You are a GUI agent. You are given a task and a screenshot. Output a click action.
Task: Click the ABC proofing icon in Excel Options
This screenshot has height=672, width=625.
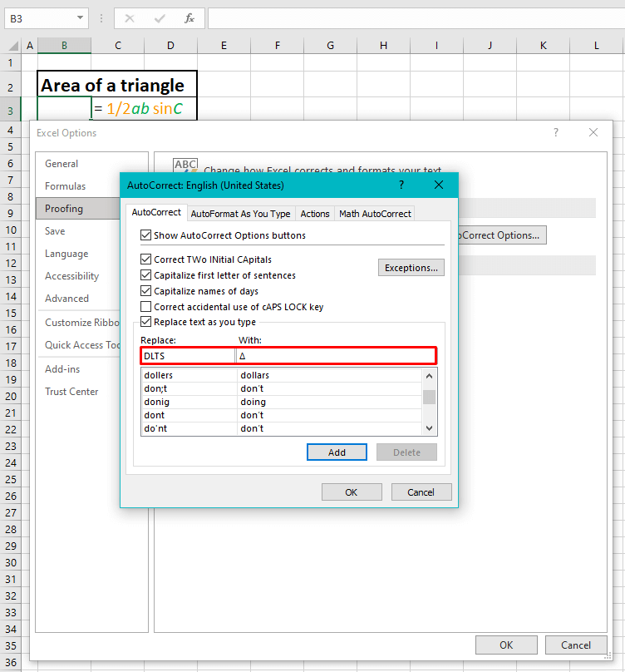click(185, 166)
